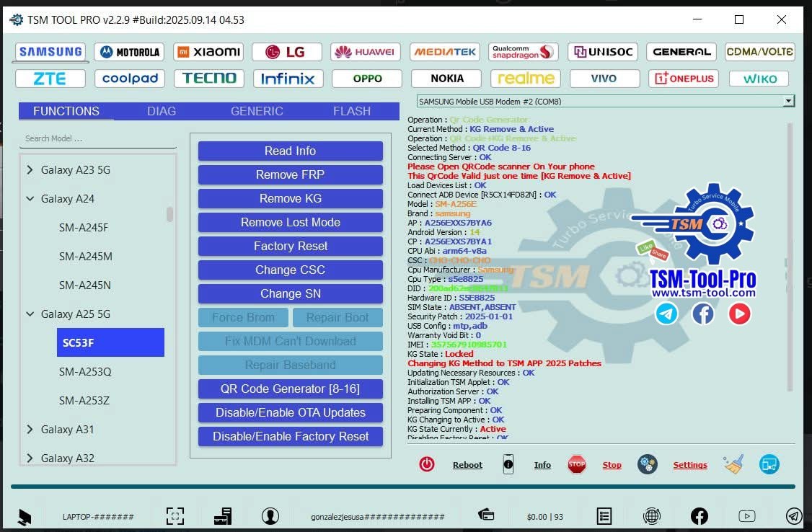Click the Factory Reset button
The width and height of the screenshot is (812, 532).
point(291,247)
